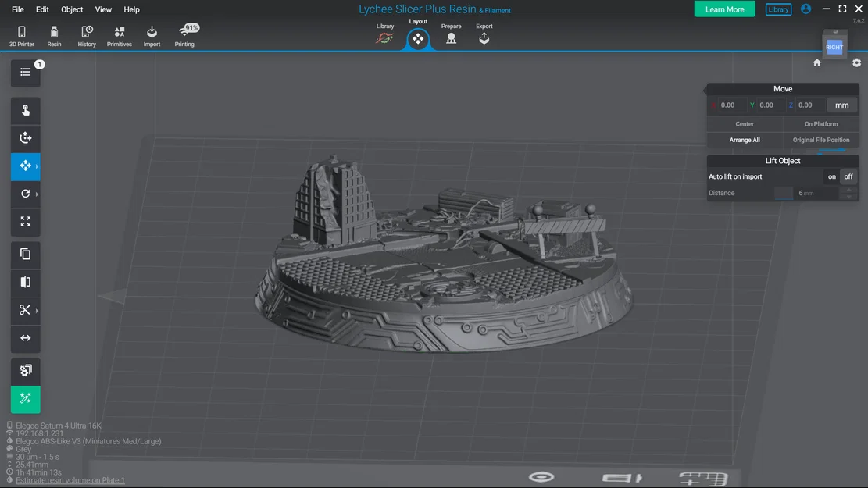
Task: Click the horizontal measure arrow tool
Action: tap(26, 338)
